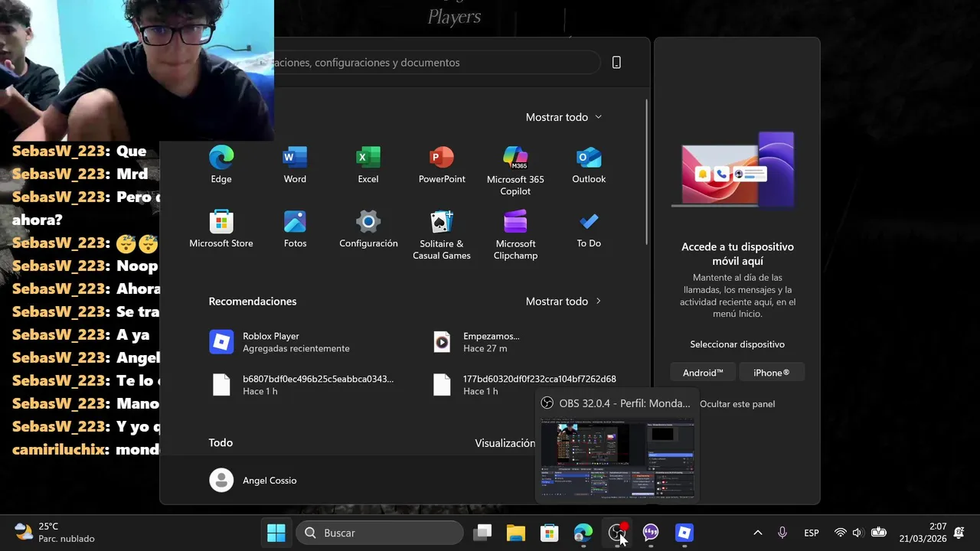This screenshot has width=980, height=551.
Task: Open the Empezamos video recommendation
Action: [524, 342]
